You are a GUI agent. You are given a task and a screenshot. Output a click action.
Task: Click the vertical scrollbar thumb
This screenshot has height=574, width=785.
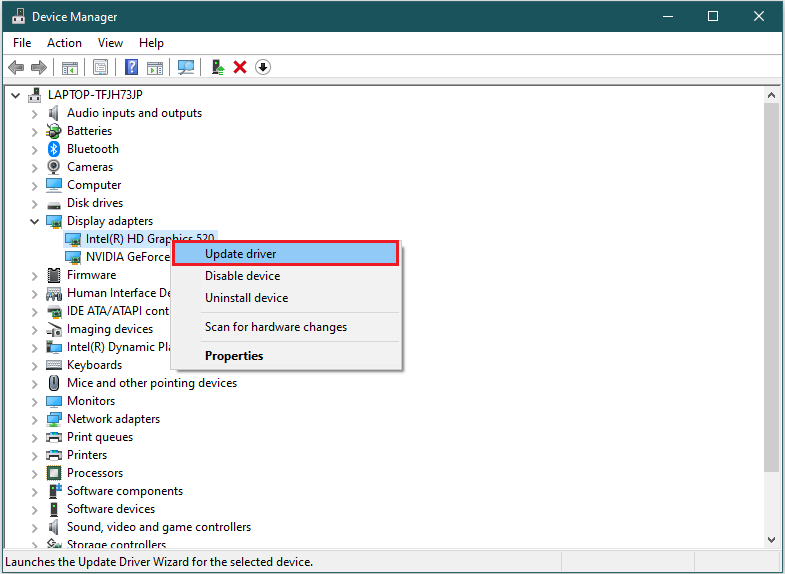(771, 287)
